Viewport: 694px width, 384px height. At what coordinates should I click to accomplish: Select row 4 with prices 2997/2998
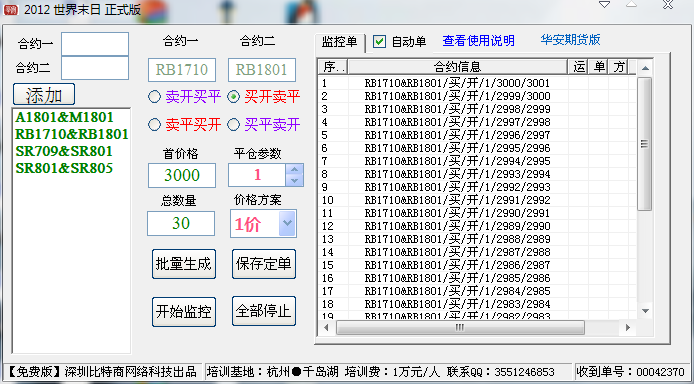click(x=477, y=122)
